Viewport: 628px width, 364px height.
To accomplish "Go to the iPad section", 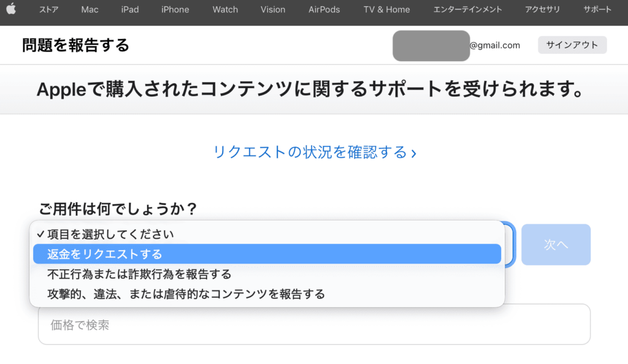I will coord(130,9).
